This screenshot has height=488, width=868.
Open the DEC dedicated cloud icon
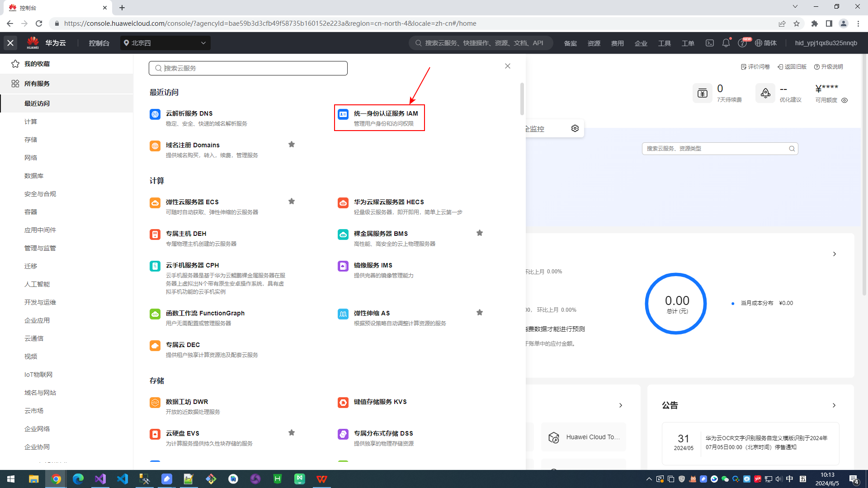(x=155, y=346)
